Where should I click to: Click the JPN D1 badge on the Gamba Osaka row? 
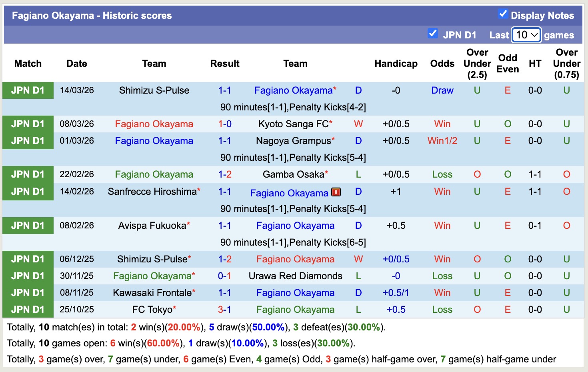tap(28, 174)
